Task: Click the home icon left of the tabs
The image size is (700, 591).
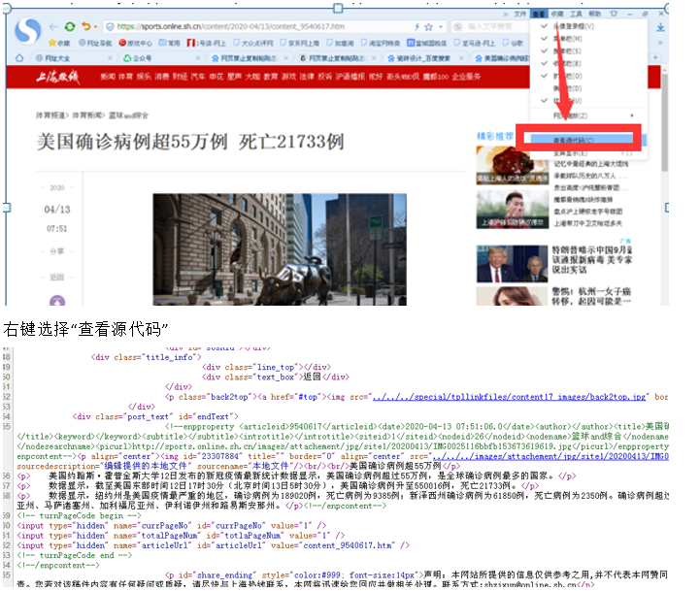Action: click(x=19, y=58)
